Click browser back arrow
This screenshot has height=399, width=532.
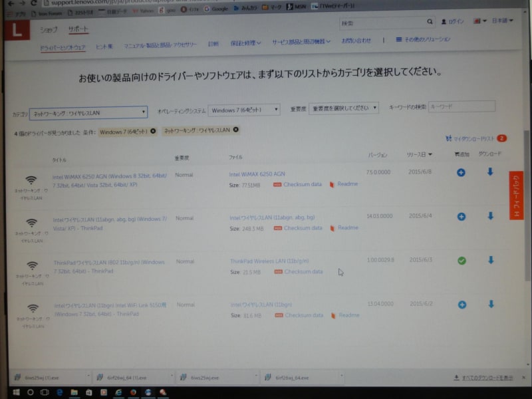coord(11,3)
